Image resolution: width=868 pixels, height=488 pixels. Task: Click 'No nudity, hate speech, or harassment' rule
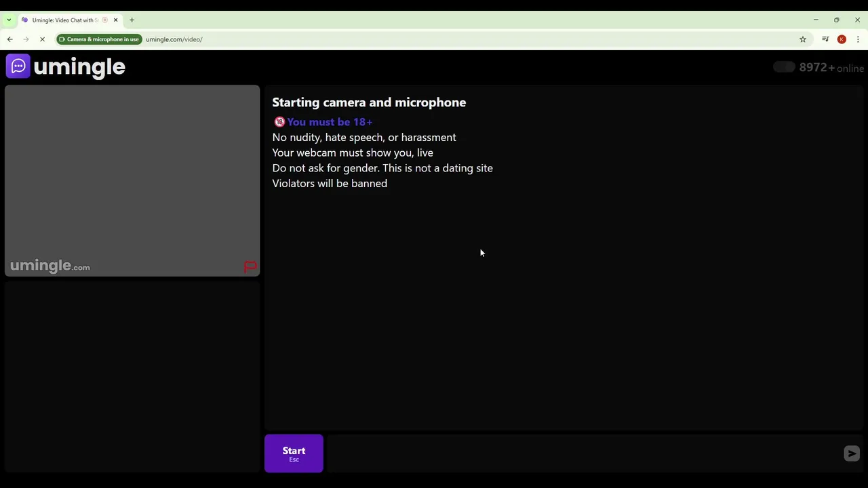[364, 138]
